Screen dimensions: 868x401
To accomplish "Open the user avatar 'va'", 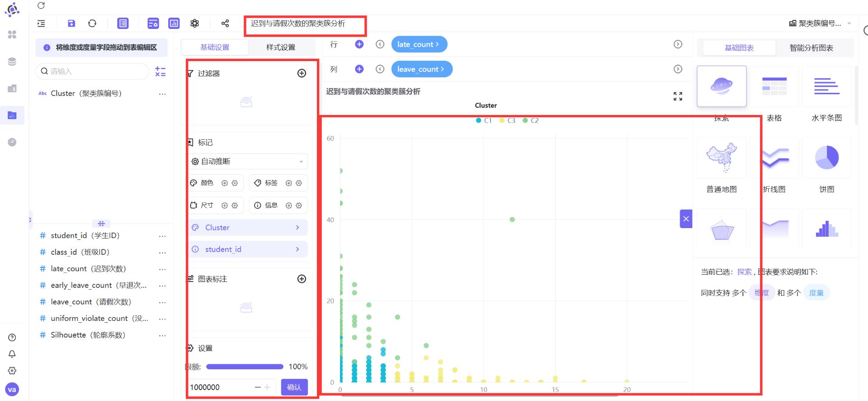I will tap(12, 389).
